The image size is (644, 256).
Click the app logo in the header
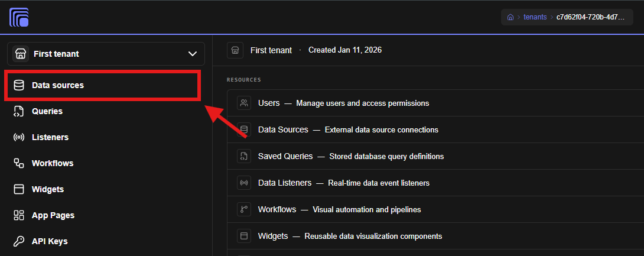[x=19, y=17]
